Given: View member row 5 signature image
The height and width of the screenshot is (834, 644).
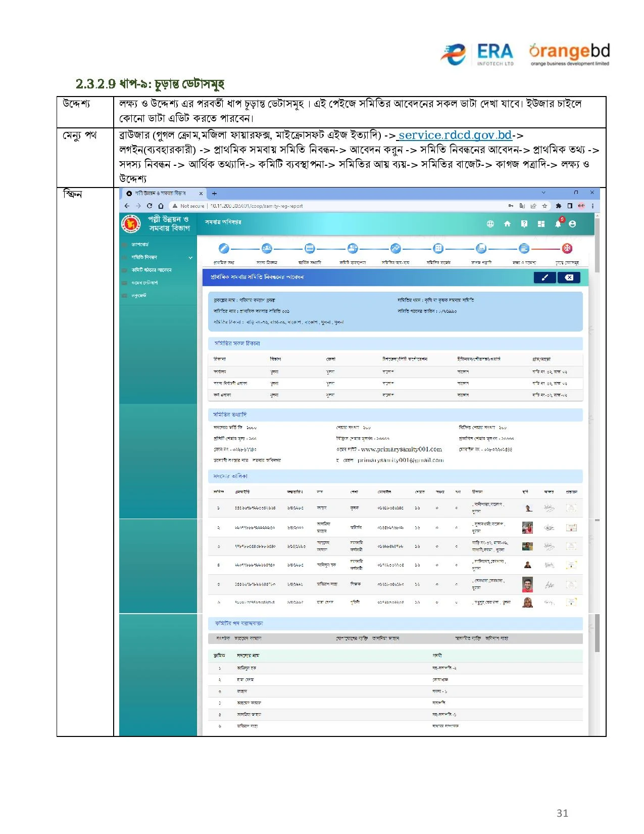Looking at the screenshot, I should click(x=549, y=585).
